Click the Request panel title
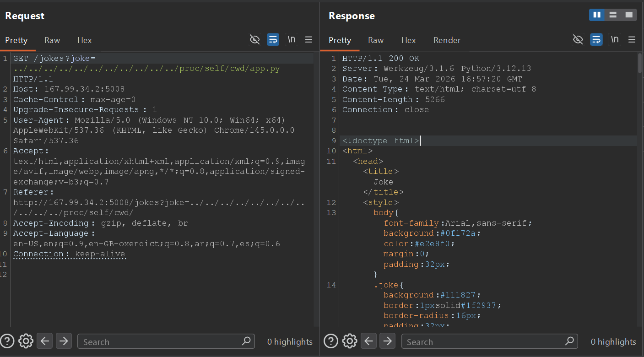This screenshot has width=644, height=357. [x=25, y=16]
